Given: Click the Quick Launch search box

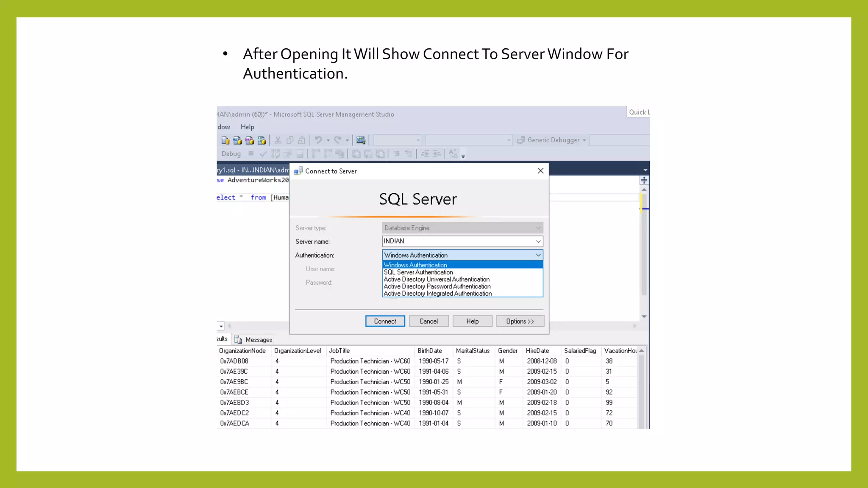Looking at the screenshot, I should (638, 112).
